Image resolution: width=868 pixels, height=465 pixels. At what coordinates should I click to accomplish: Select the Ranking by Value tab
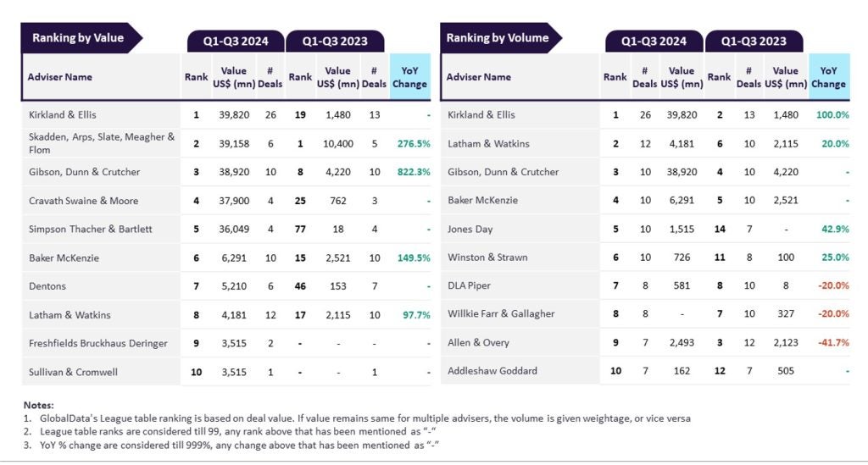pyautogui.click(x=78, y=37)
